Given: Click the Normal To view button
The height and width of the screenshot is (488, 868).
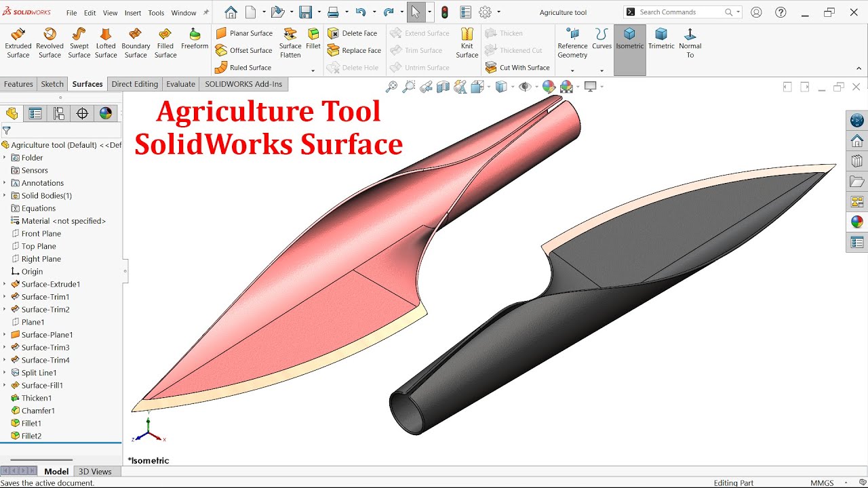Looking at the screenshot, I should (x=690, y=43).
